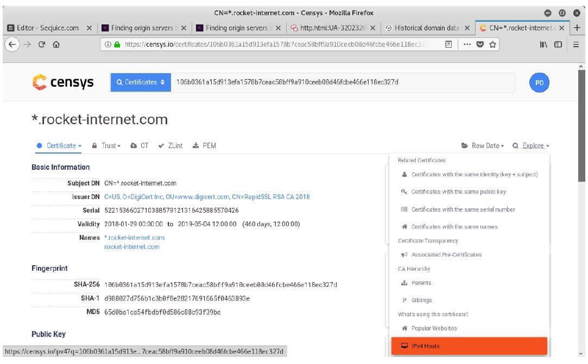Toggle the Explore dropdown menu
This screenshot has width=588, height=364.
point(531,145)
